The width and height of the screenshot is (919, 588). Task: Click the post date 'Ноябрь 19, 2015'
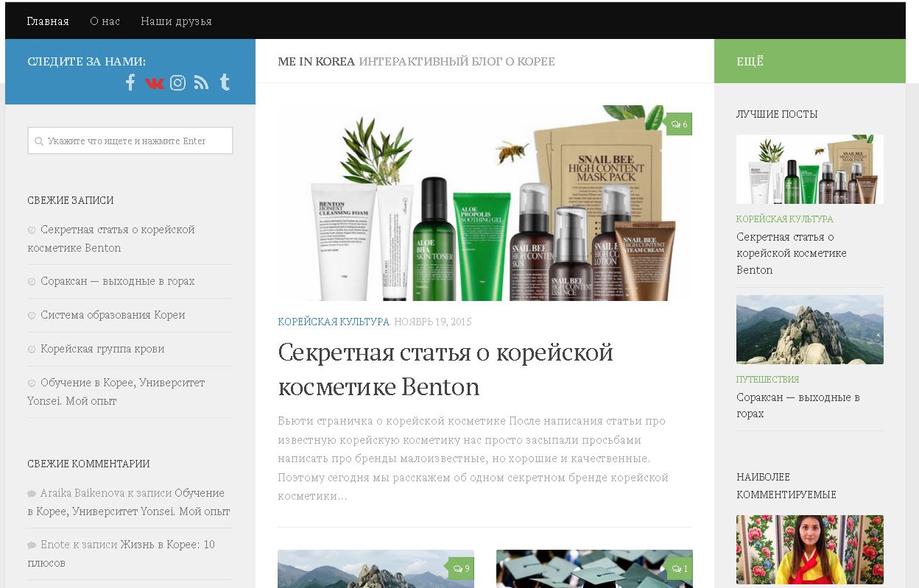click(433, 322)
